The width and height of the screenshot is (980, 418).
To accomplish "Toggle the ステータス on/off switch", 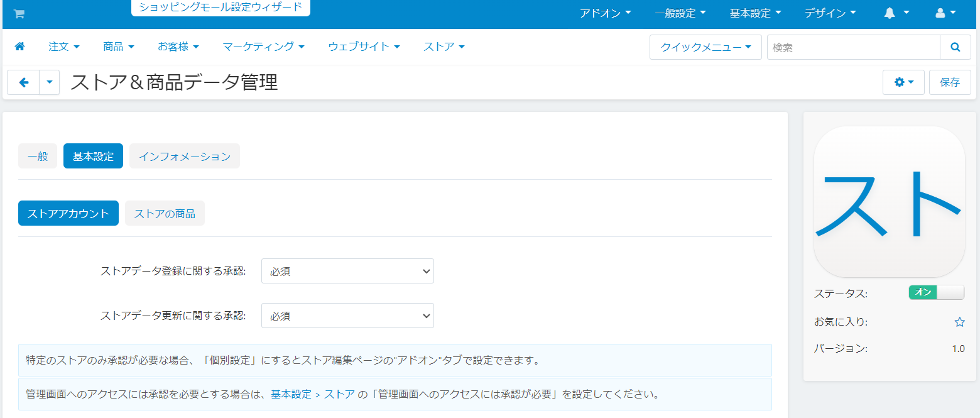I will [x=936, y=292].
